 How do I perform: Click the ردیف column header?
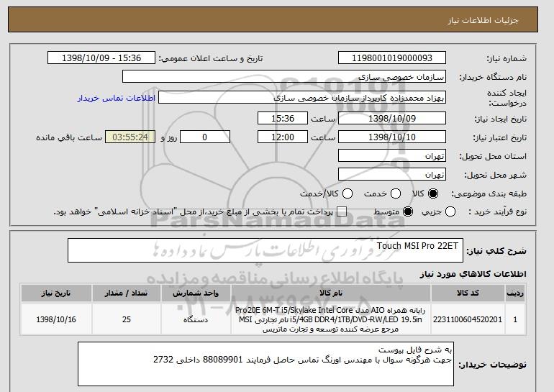click(515, 293)
